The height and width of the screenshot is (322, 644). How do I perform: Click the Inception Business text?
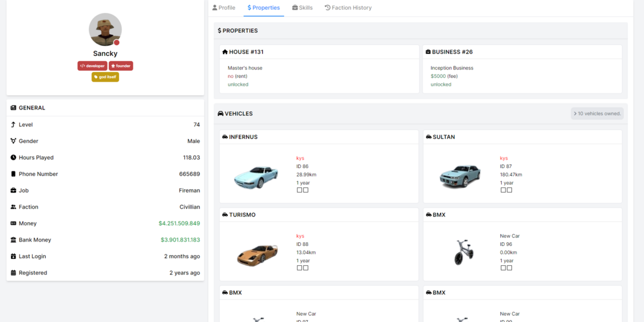coord(452,68)
